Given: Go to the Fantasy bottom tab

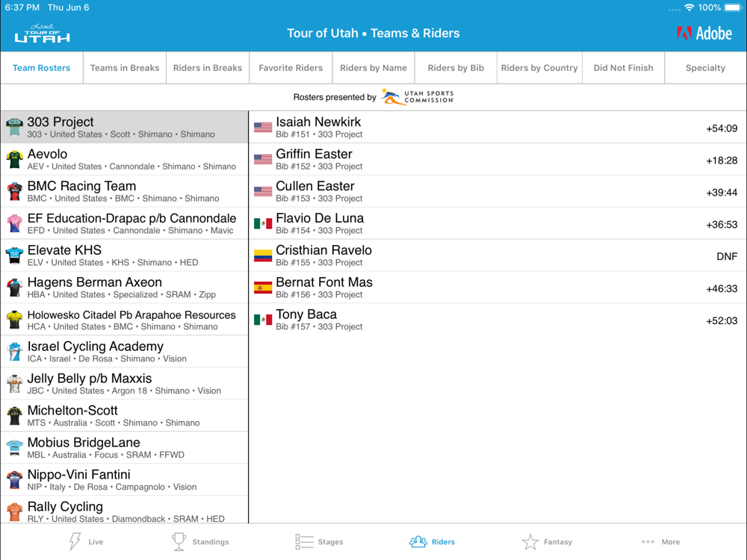Looking at the screenshot, I should [547, 541].
